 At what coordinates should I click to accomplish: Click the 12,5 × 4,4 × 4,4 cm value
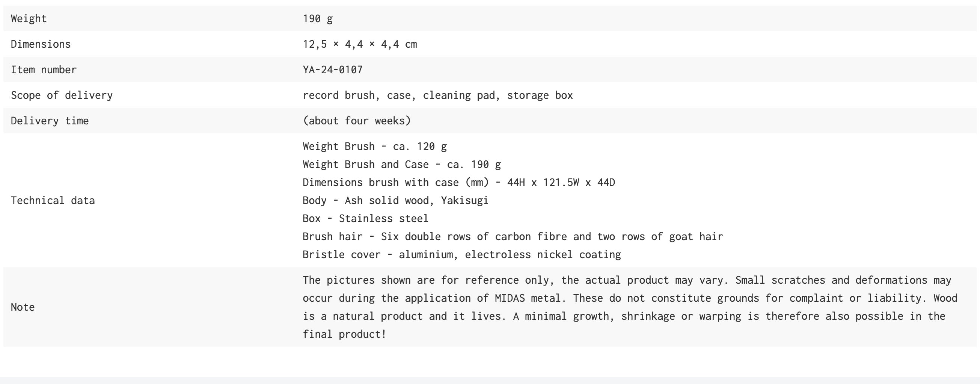coord(359,44)
